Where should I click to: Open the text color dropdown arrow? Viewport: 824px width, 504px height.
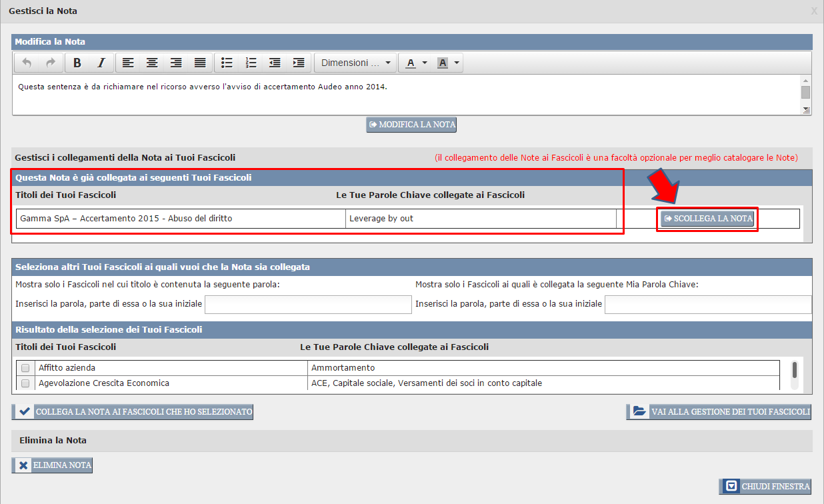425,63
